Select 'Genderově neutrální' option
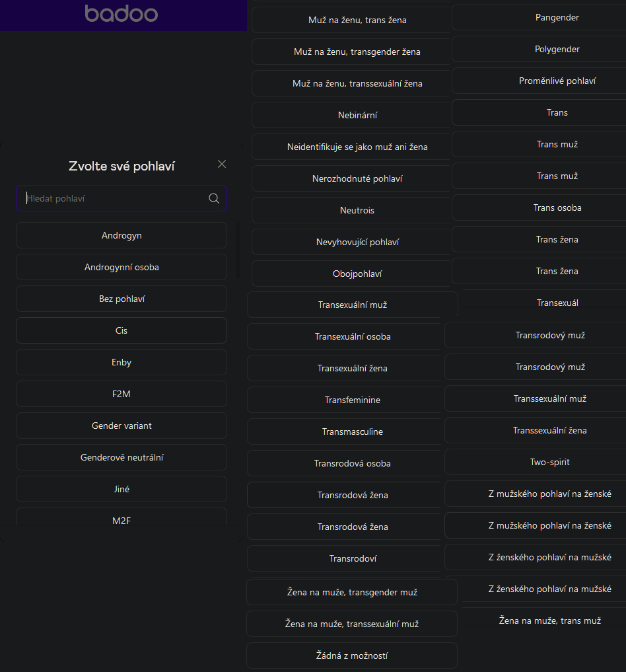 [x=122, y=457]
